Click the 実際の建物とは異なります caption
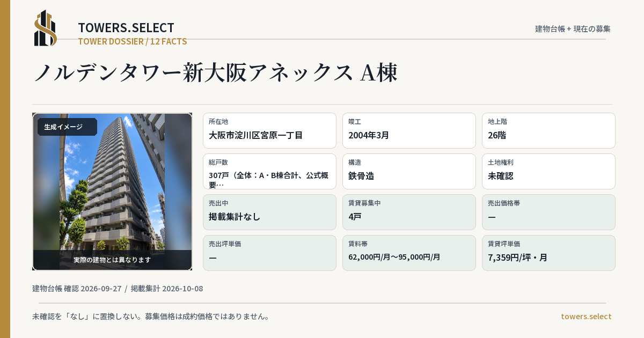This screenshot has width=644, height=338. pos(112,260)
